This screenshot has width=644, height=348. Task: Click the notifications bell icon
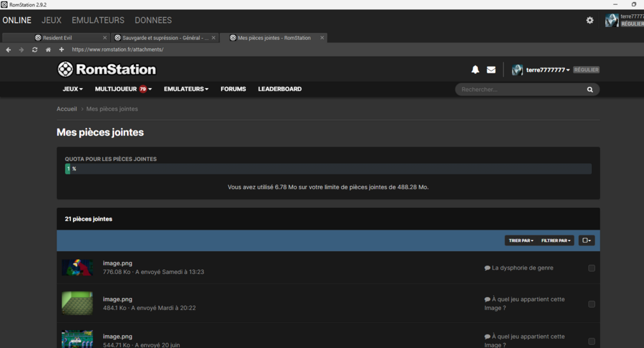(475, 69)
